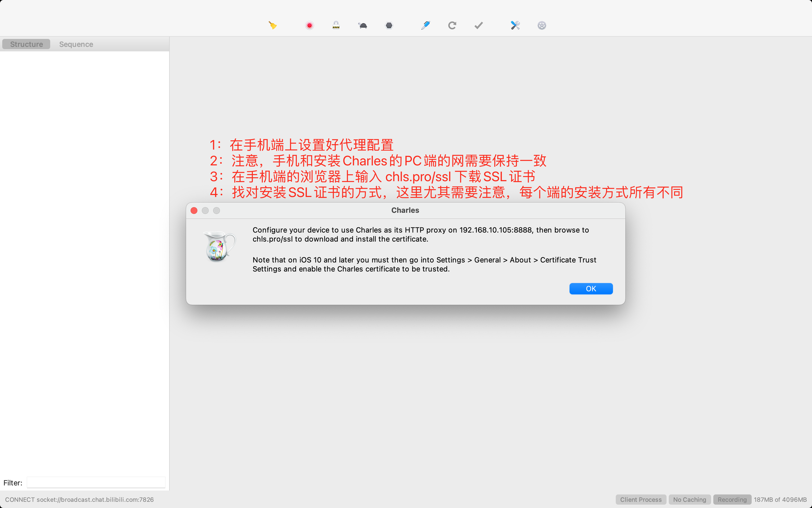Click the Charles dialog title text
This screenshot has height=508, width=812.
[405, 210]
